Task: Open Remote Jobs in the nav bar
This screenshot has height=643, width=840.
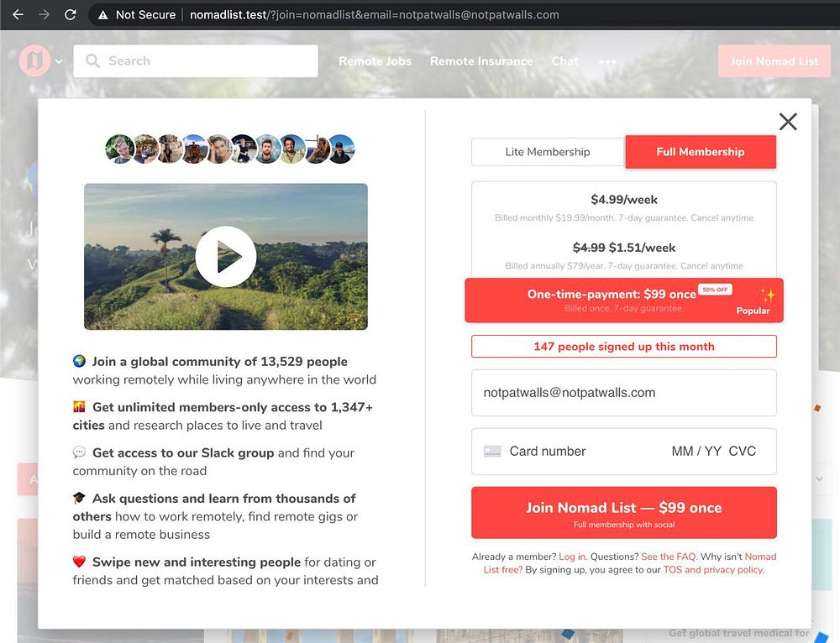Action: pos(375,61)
